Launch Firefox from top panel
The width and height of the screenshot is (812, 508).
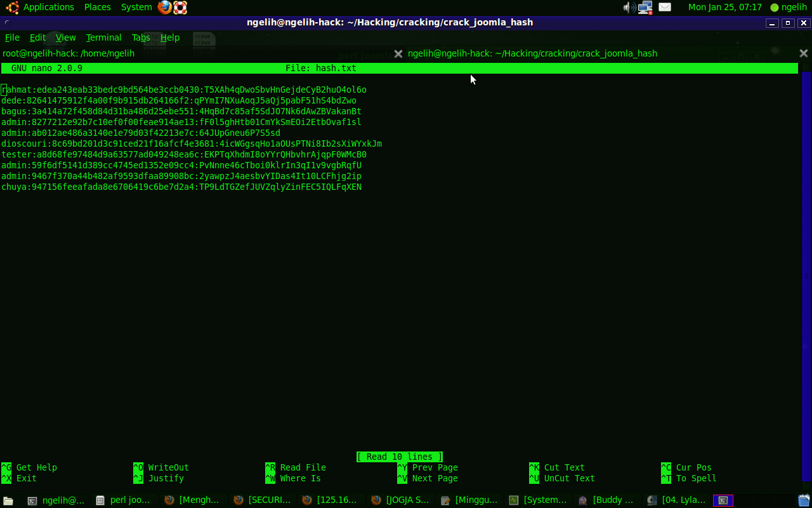point(165,8)
